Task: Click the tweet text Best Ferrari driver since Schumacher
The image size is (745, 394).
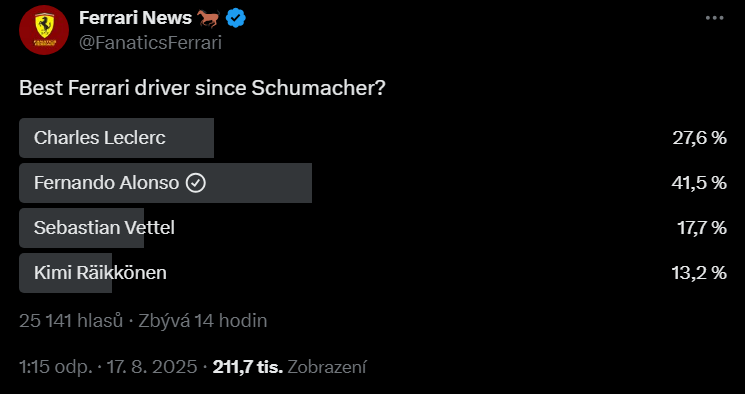Action: [x=202, y=89]
